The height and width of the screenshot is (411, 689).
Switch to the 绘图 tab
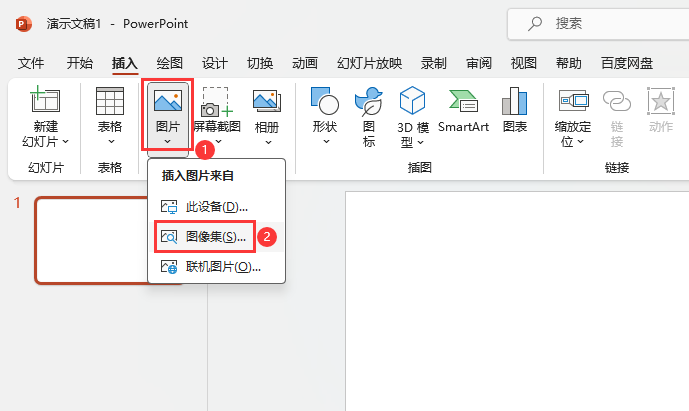coord(170,63)
